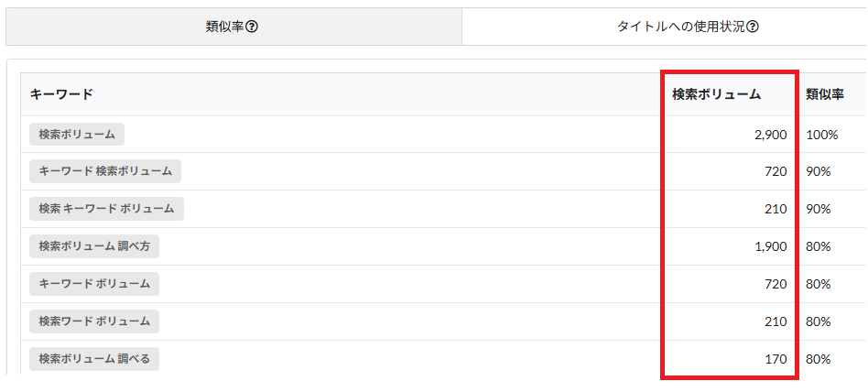Pick the 検索ワード ボリューム keyword tag
868x392 pixels.
point(94,321)
